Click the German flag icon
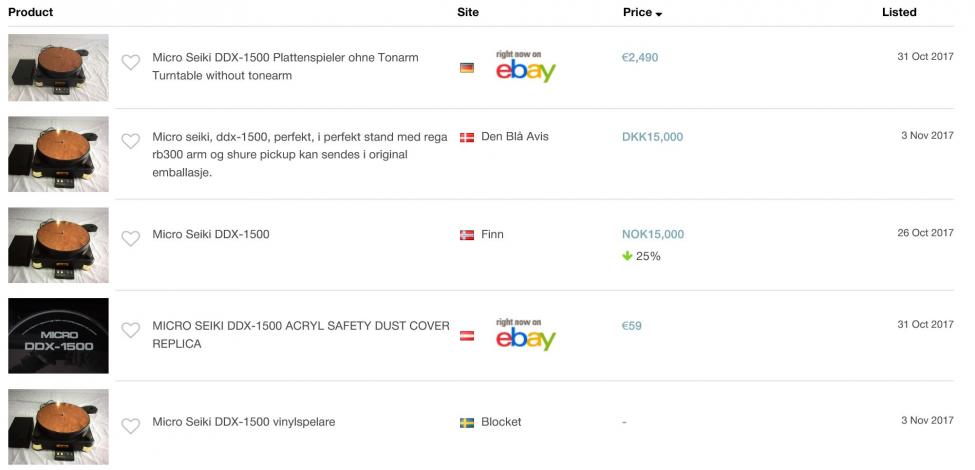This screenshot has height=470, width=975. tap(467, 68)
